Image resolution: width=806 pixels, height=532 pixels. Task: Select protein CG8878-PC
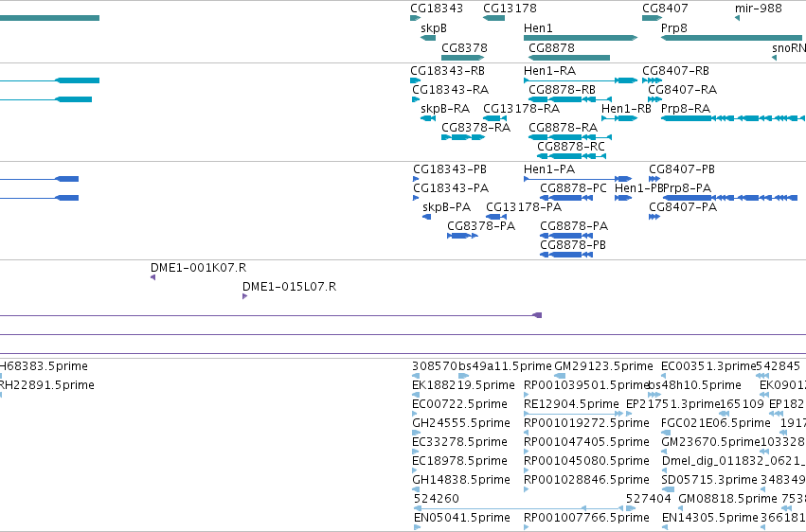(573, 188)
